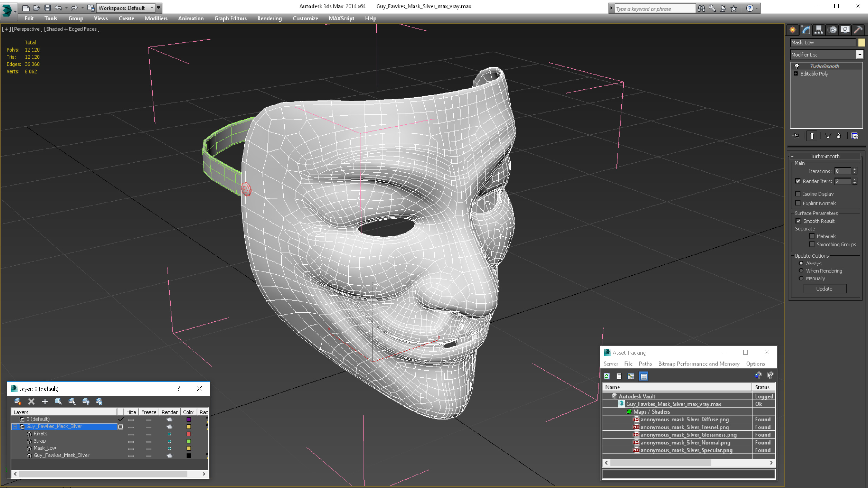Select Manually update radio button
868x488 pixels.
coord(801,279)
